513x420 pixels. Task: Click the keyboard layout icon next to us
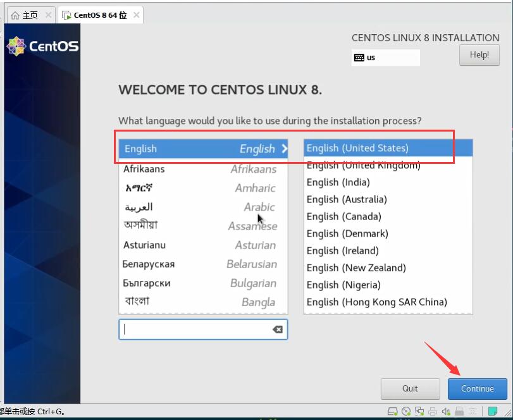point(359,58)
